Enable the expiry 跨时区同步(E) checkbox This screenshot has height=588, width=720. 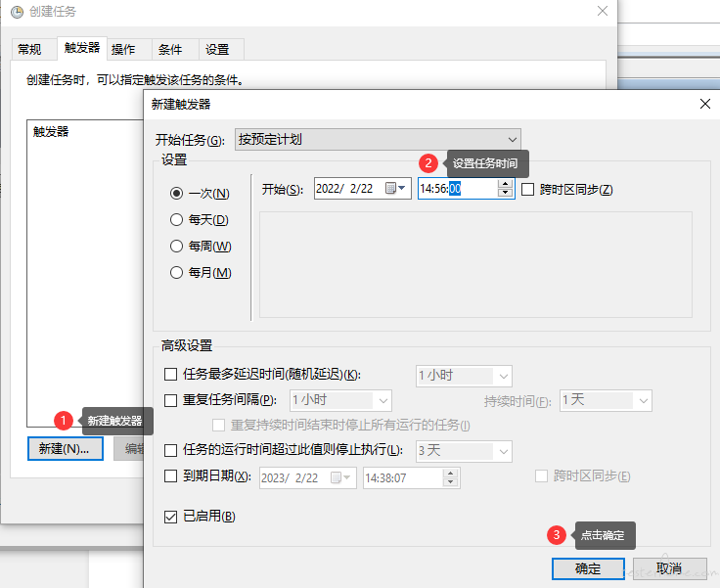541,475
